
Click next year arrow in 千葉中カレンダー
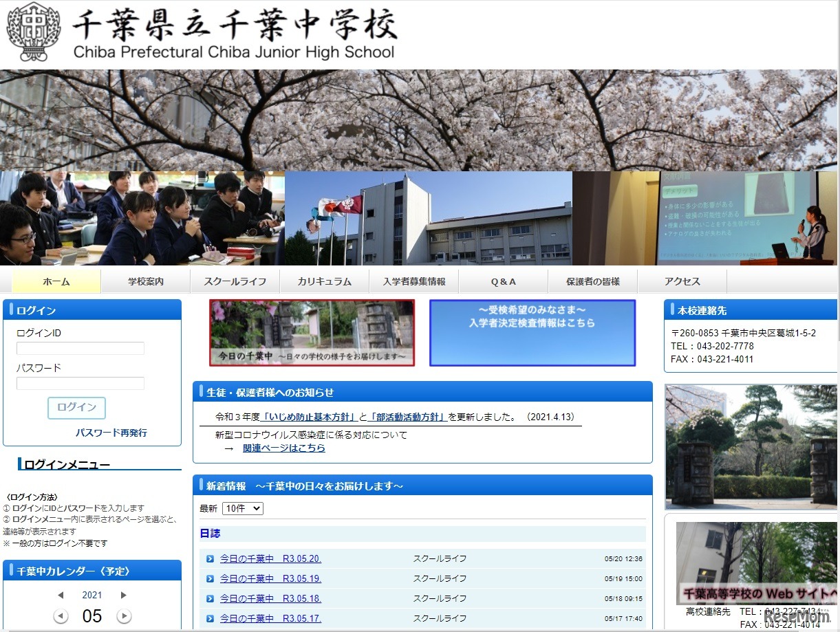[125, 594]
